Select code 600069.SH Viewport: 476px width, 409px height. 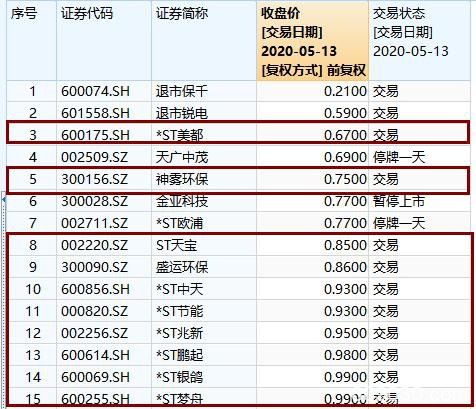(95, 377)
